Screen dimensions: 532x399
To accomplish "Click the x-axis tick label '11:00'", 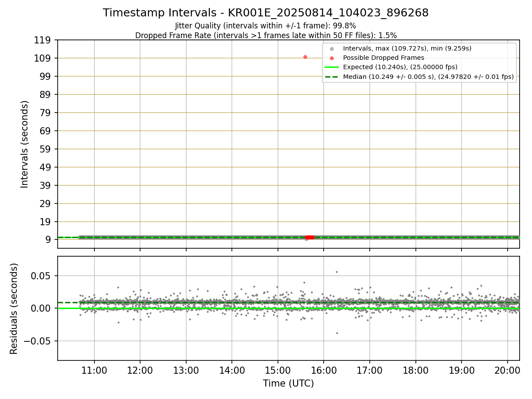I will (x=94, y=370).
